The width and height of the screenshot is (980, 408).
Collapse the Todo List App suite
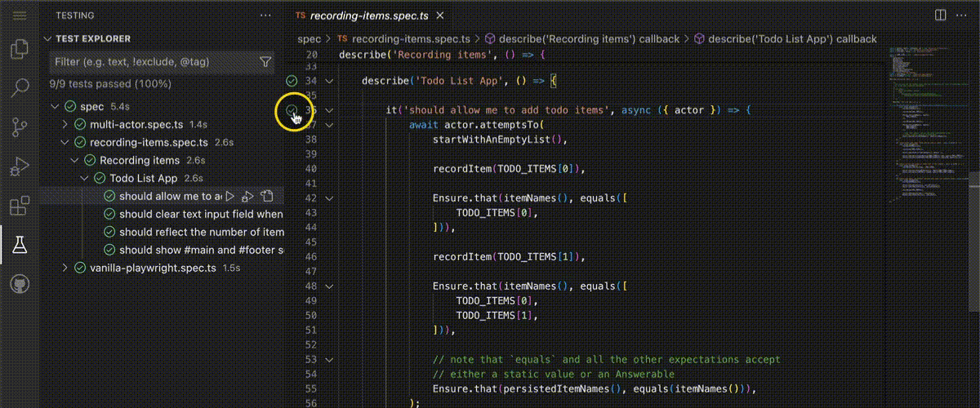point(85,178)
